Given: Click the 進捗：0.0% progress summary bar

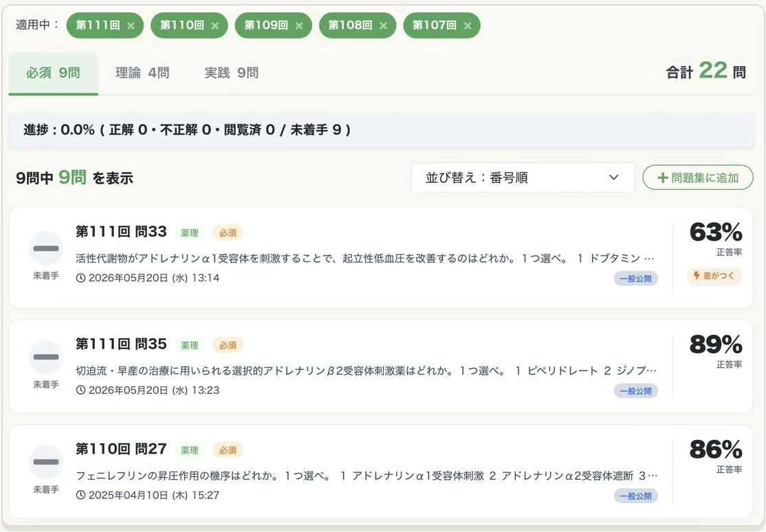Looking at the screenshot, I should 381,130.
